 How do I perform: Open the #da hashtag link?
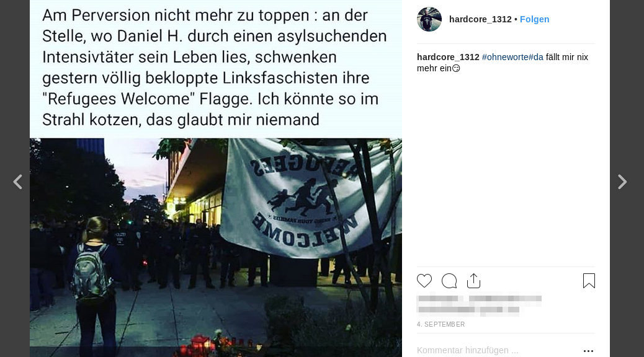click(536, 57)
